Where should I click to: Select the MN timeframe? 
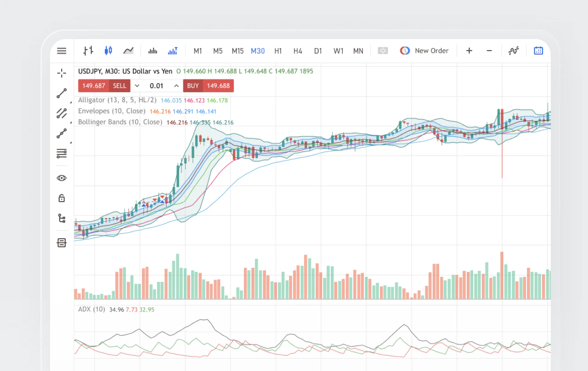pyautogui.click(x=358, y=51)
